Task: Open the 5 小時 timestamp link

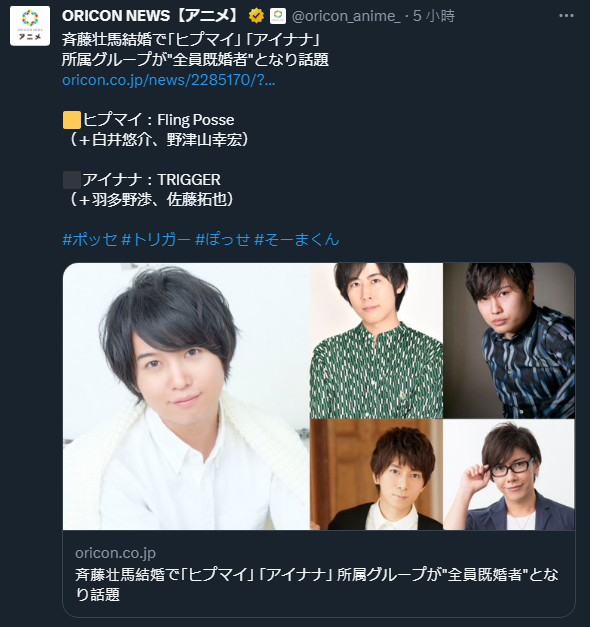Action: 434,16
